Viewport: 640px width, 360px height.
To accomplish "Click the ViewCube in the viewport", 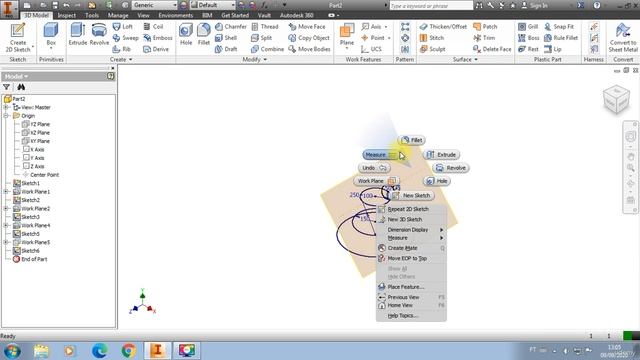I will tap(616, 99).
